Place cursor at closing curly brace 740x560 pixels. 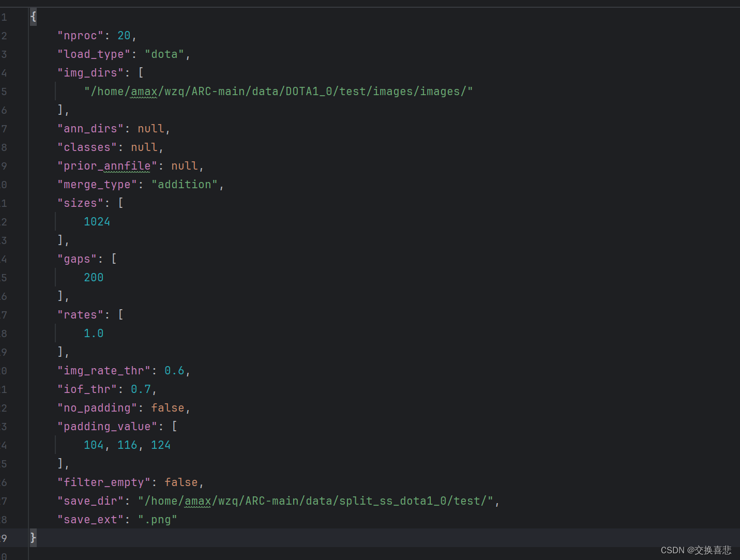pos(33,538)
